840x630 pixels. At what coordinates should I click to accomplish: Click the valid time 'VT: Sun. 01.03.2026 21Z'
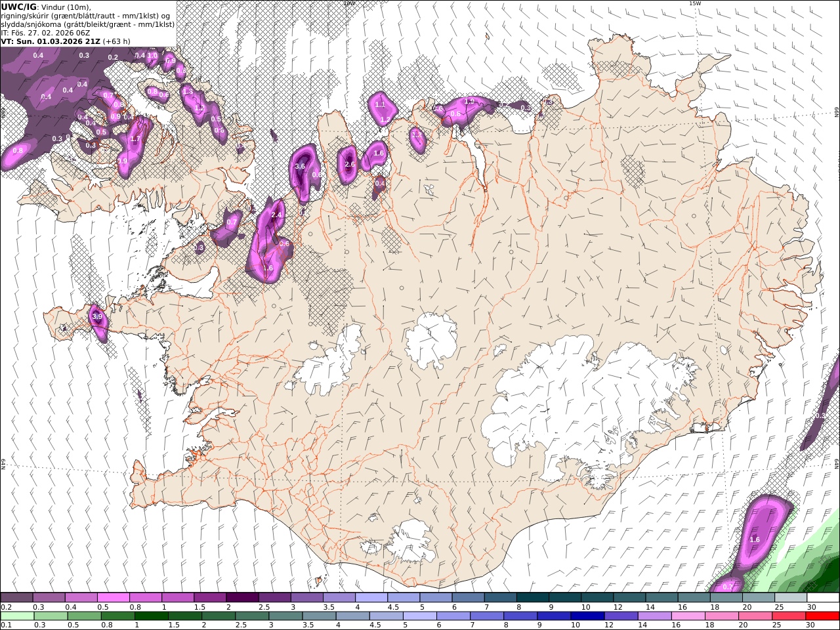click(x=50, y=41)
